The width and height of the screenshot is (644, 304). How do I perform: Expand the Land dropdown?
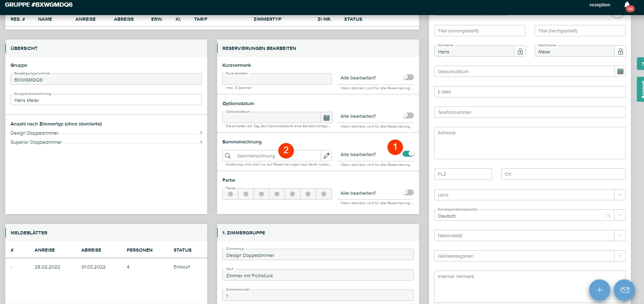(x=620, y=195)
